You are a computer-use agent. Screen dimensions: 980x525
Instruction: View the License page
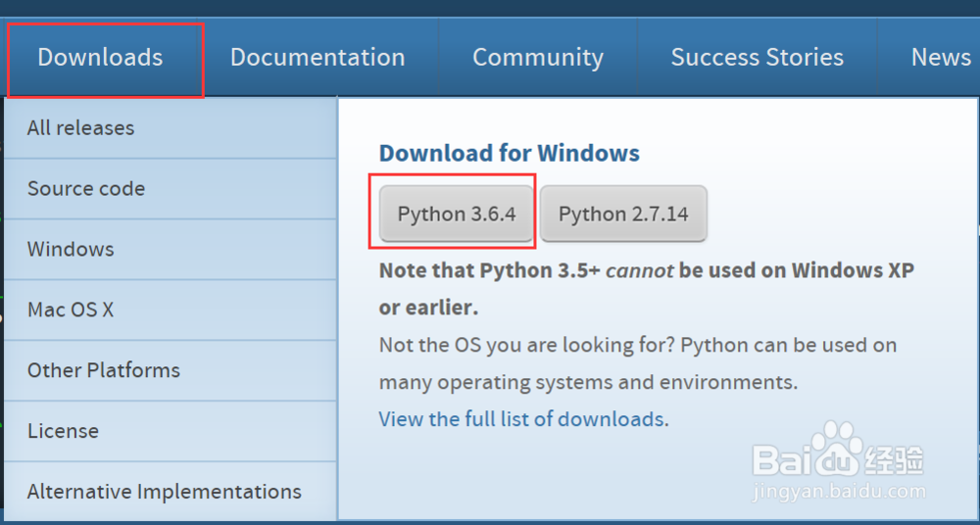170,431
